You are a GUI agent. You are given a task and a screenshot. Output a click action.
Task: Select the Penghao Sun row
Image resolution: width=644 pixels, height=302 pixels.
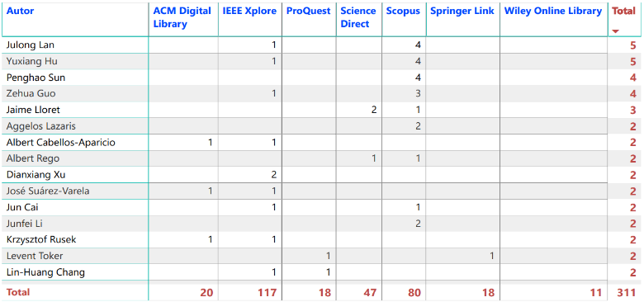tap(321, 77)
